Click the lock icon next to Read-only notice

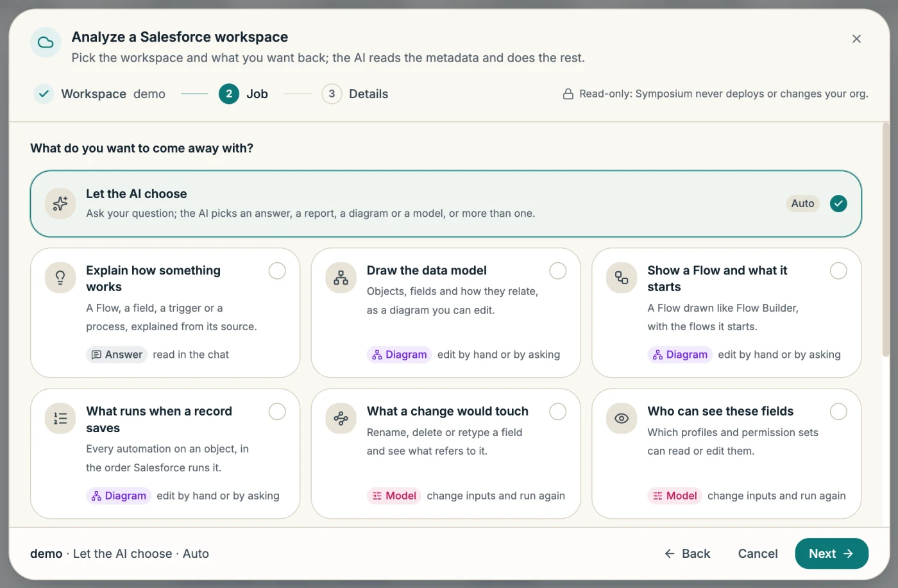pos(568,94)
